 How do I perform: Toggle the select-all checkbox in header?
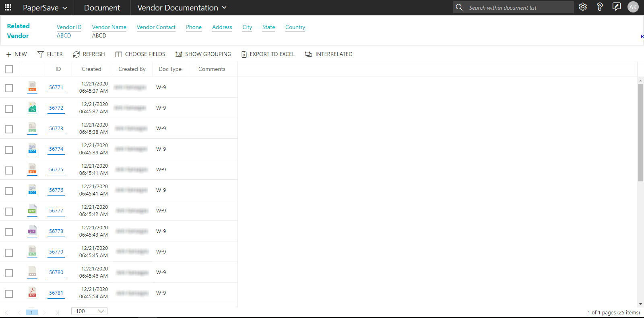coord(9,69)
